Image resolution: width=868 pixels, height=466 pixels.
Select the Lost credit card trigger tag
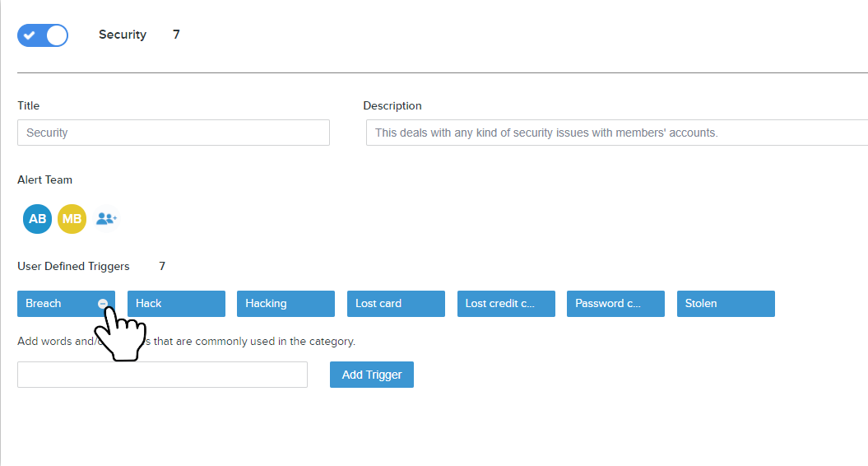pyautogui.click(x=506, y=304)
